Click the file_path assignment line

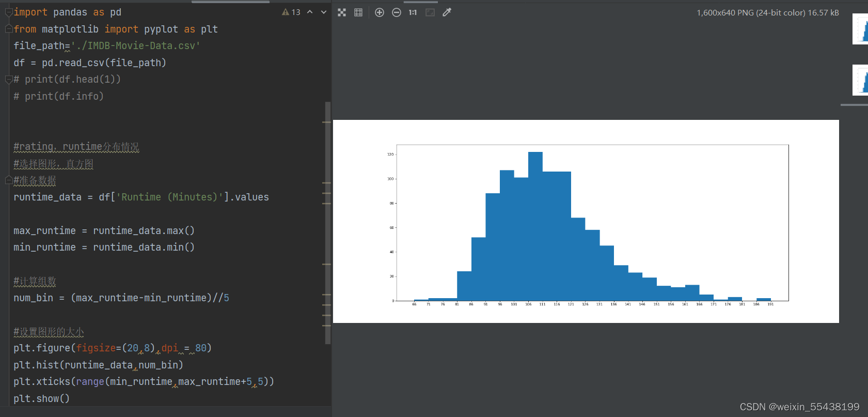pyautogui.click(x=107, y=46)
